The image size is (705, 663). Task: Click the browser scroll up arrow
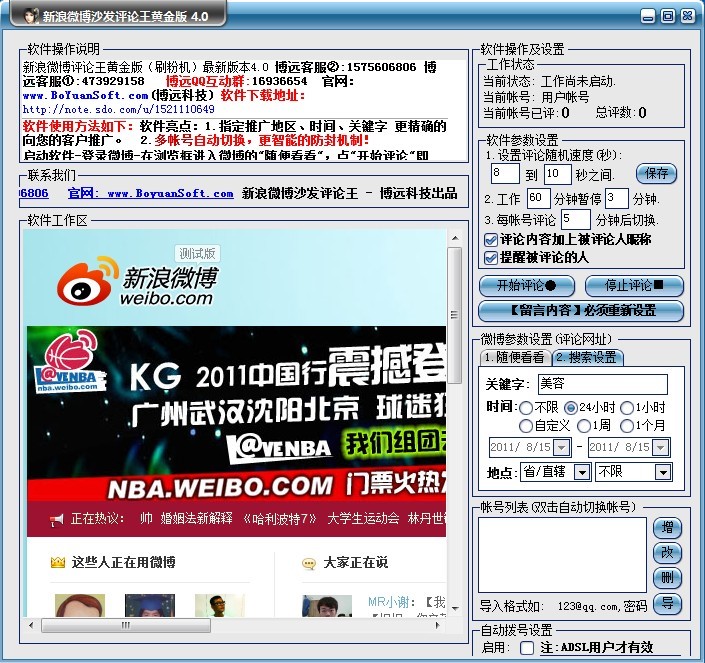[x=455, y=238]
